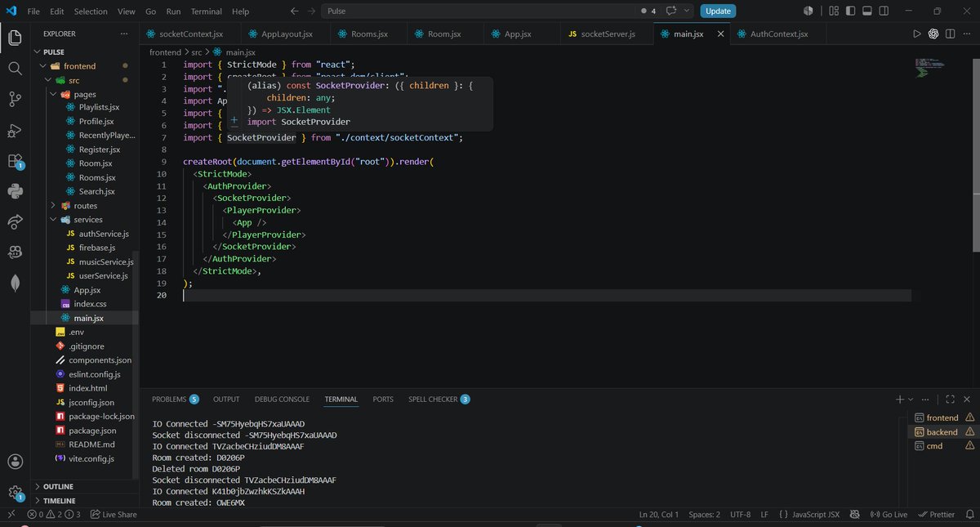Image resolution: width=980 pixels, height=527 pixels.
Task: Click the Pulse command center search box
Action: tap(479, 11)
